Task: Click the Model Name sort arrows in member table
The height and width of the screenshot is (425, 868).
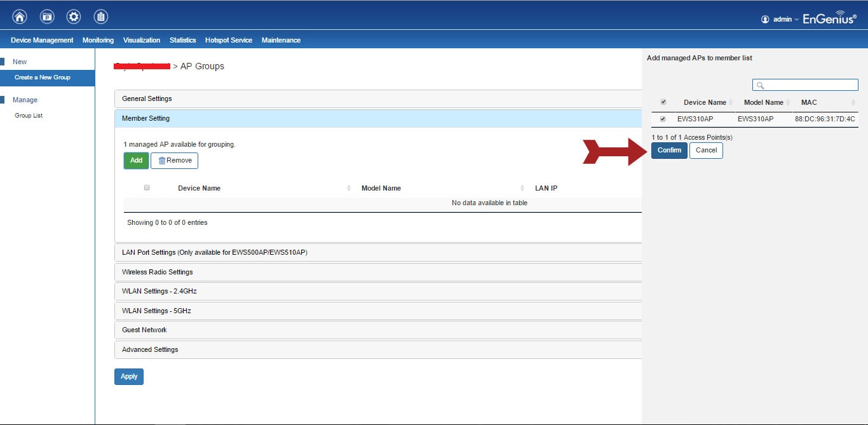Action: point(522,188)
